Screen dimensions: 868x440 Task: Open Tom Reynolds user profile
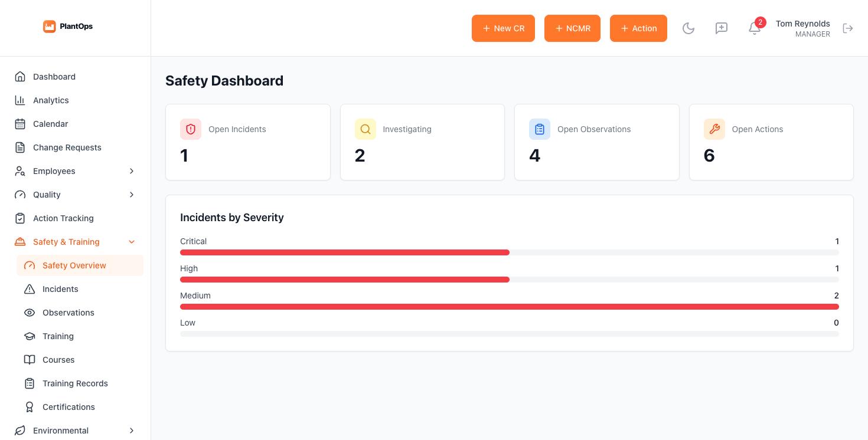[802, 28]
